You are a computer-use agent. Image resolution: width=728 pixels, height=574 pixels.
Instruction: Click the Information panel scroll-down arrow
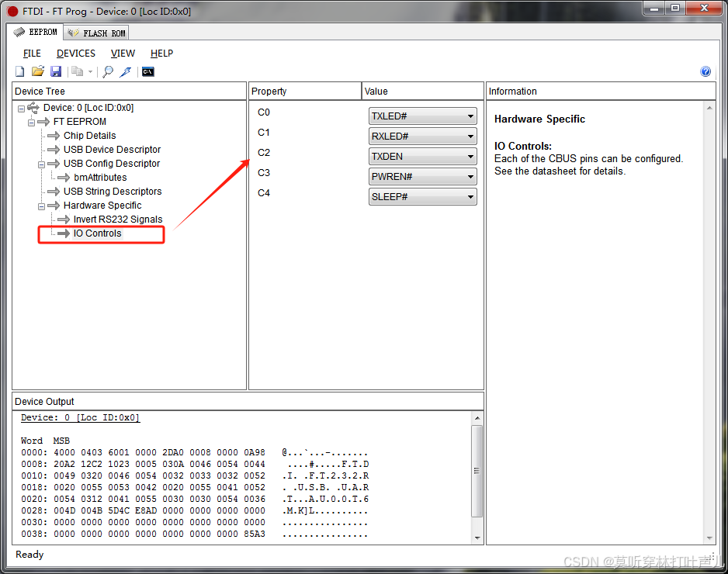(x=709, y=538)
